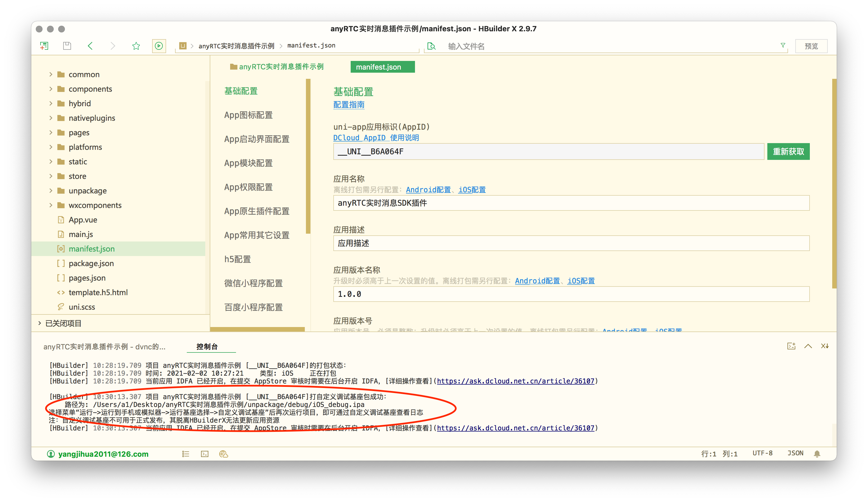
Task: Click the 预览 preview button
Action: point(811,46)
